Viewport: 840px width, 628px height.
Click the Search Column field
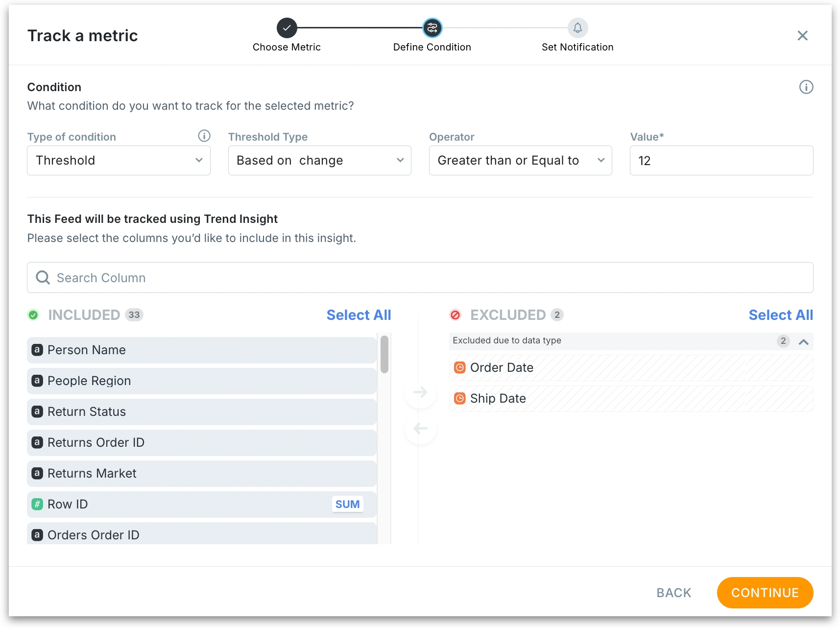click(426, 278)
